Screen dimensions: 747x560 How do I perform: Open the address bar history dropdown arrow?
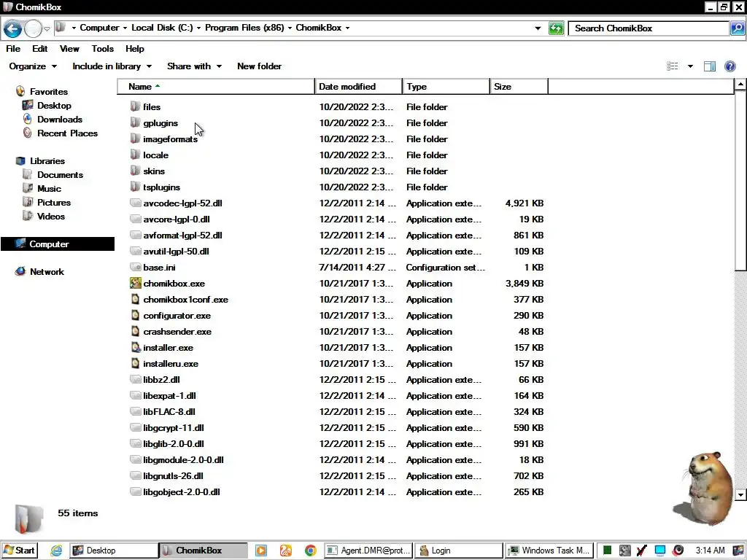[538, 28]
